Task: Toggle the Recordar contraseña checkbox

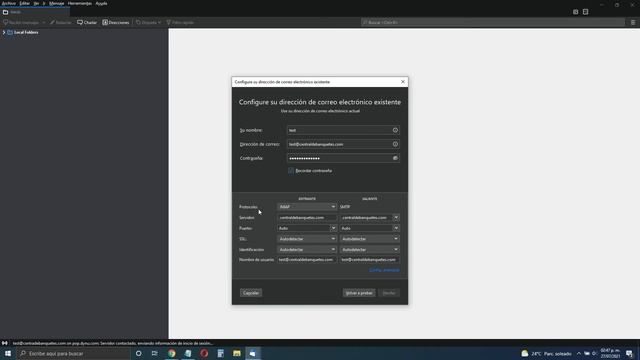Action: tap(291, 171)
